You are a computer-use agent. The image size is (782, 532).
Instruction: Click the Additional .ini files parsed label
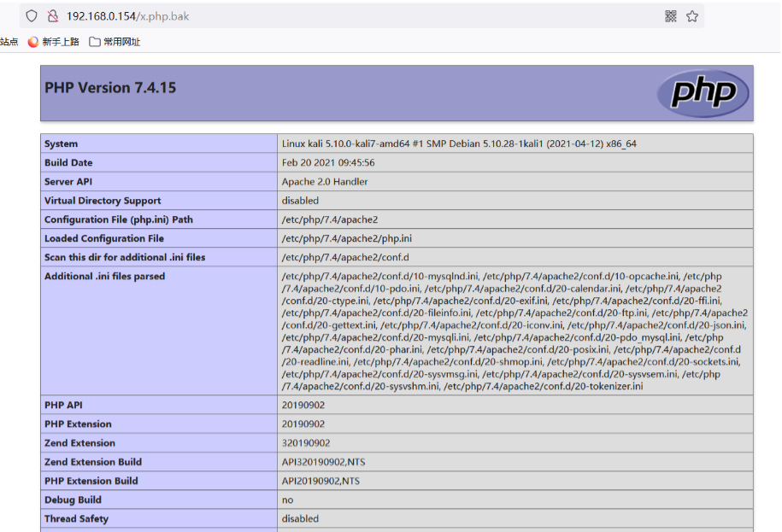(x=104, y=277)
